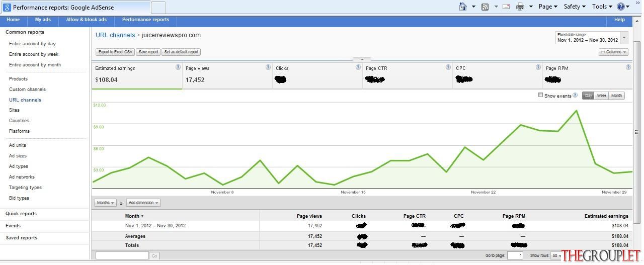
Task: Click the empty new browser tab
Action: pos(158,8)
